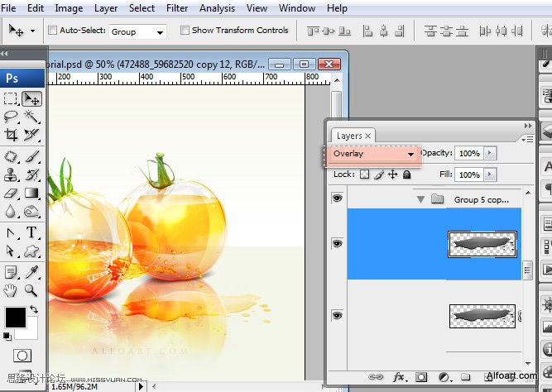The height and width of the screenshot is (392, 552).
Task: Choose the Hand tool
Action: click(x=11, y=290)
